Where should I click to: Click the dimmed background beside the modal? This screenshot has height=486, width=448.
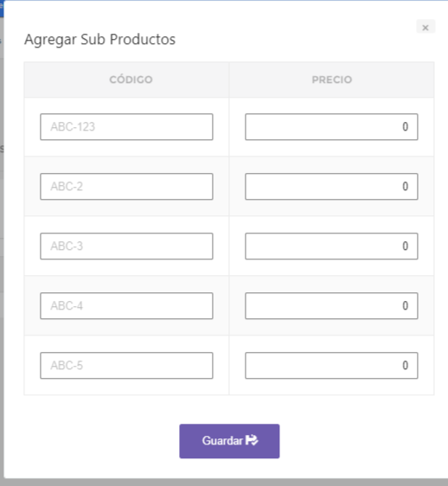pyautogui.click(x=2, y=248)
